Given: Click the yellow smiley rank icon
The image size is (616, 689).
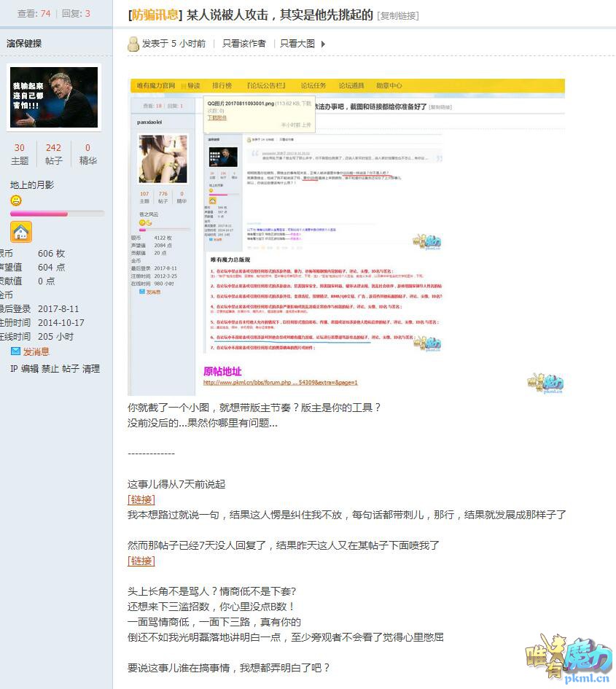Looking at the screenshot, I should tap(16, 201).
